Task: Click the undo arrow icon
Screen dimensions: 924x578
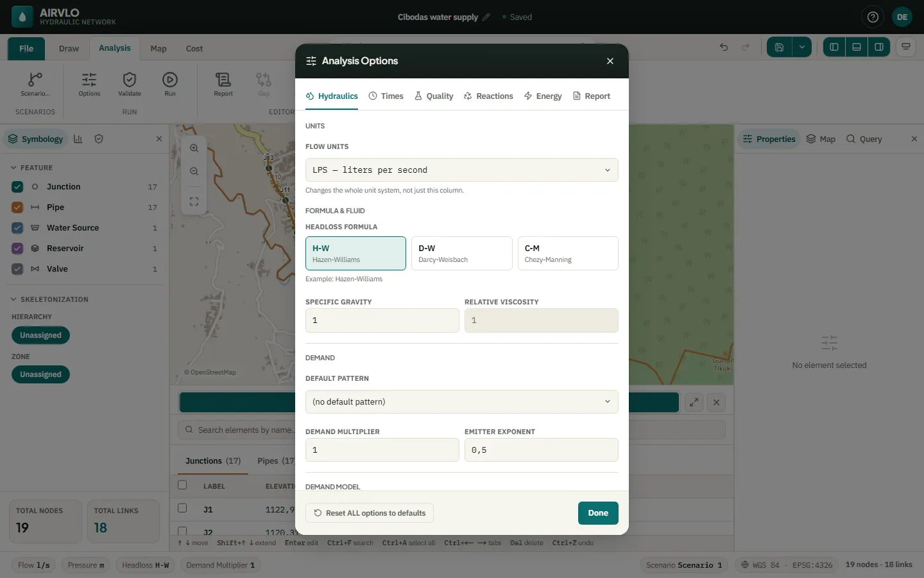Action: coord(724,47)
